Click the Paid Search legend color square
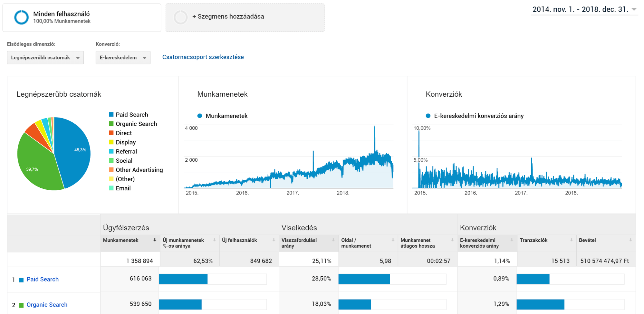This screenshot has height=314, width=644. click(111, 114)
